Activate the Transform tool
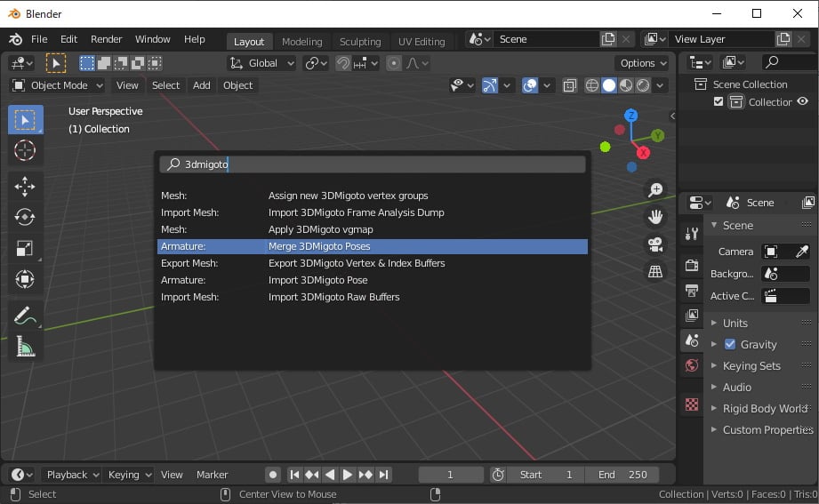This screenshot has width=819, height=504. [x=25, y=279]
